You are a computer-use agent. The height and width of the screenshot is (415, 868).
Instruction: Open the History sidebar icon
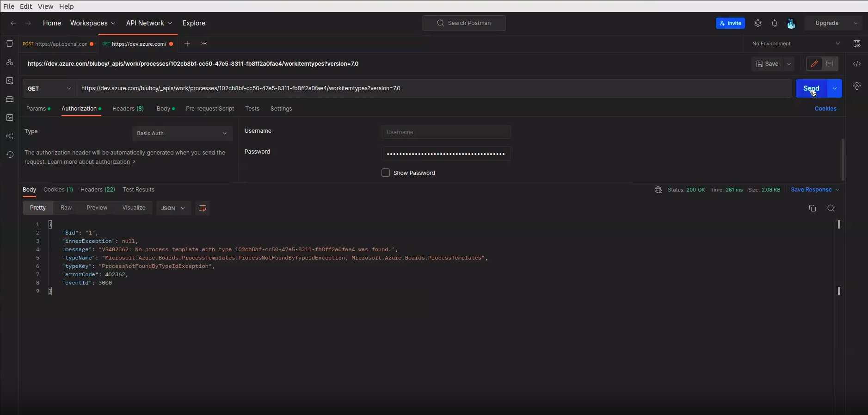point(10,155)
